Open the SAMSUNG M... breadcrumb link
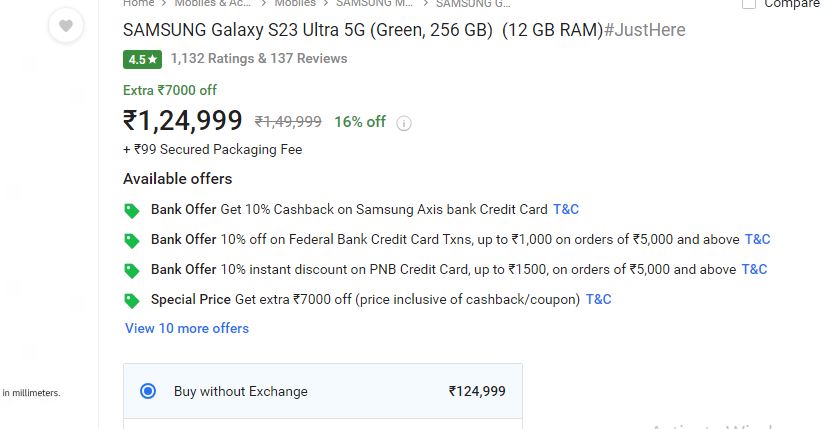The image size is (828, 429). [x=374, y=3]
